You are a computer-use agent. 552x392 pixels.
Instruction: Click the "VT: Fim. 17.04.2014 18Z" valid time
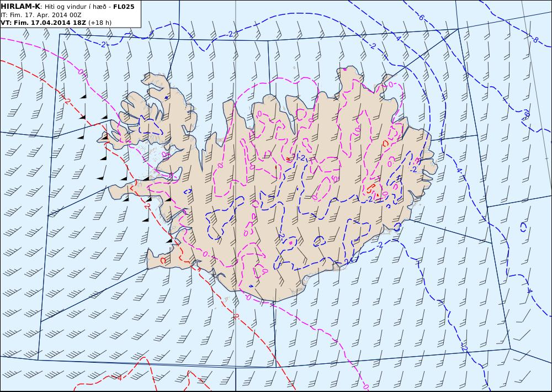pos(43,23)
